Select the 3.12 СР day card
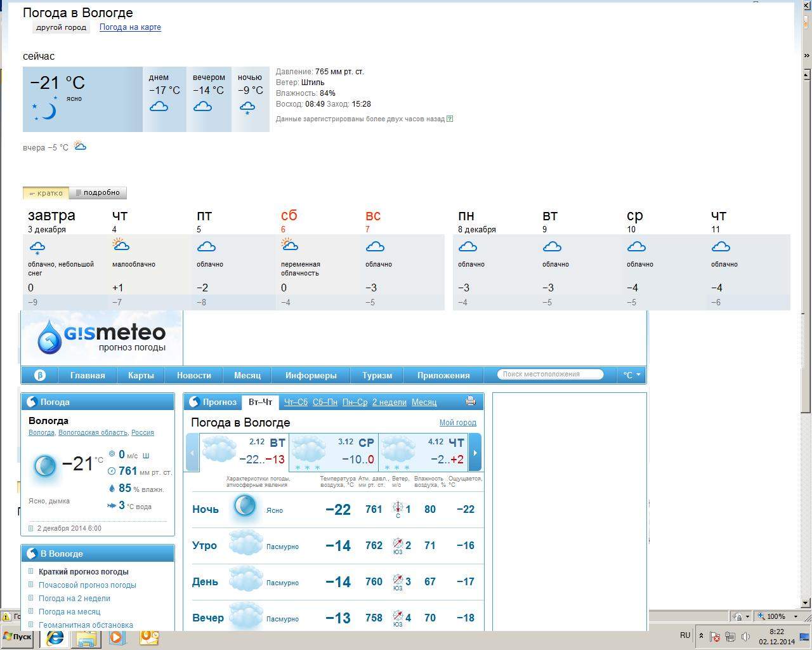Screen dimensions: 812x650 332,452
